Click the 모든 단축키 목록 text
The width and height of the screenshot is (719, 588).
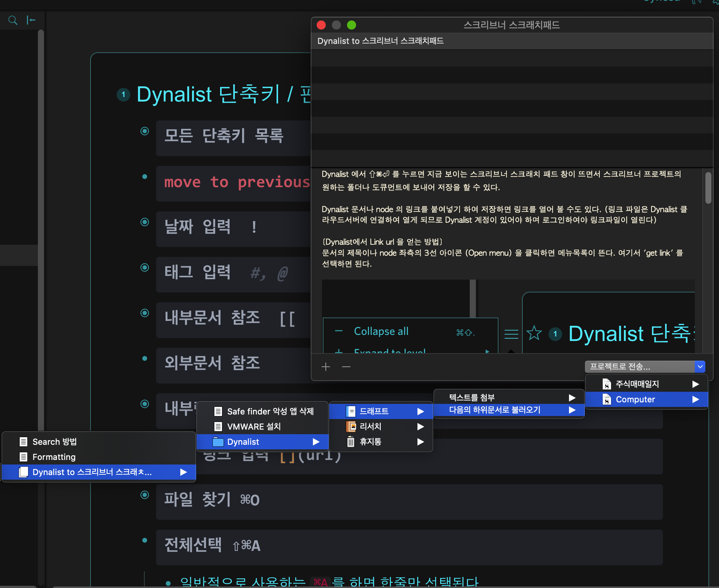click(224, 136)
